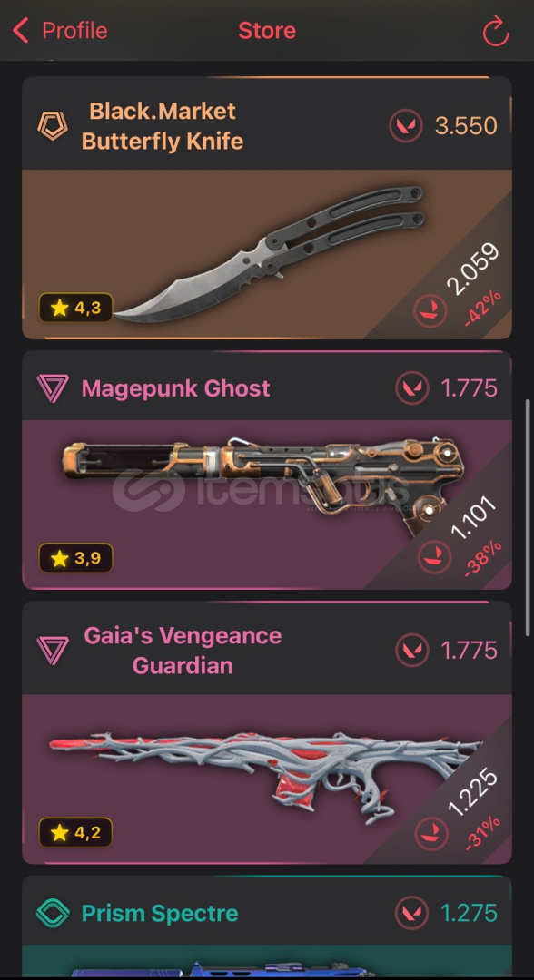
Task: Tap the discount VP icon near 2.059
Action: pyautogui.click(x=430, y=310)
